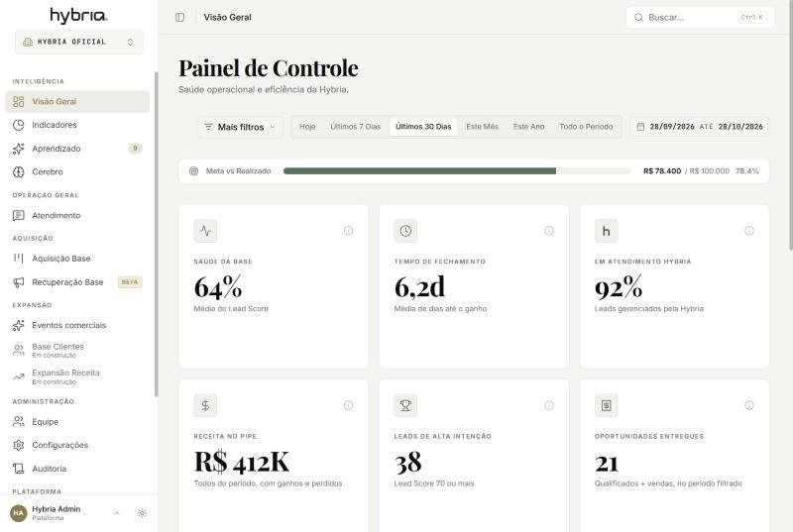Click the Atendimento chat icon
The height and width of the screenshot is (532, 793).
pos(19,215)
